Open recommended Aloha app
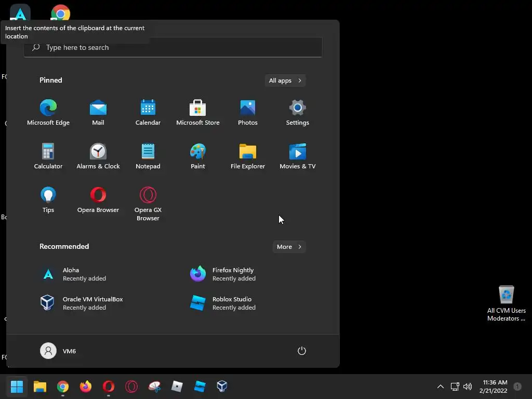This screenshot has width=532, height=399. pos(73,274)
